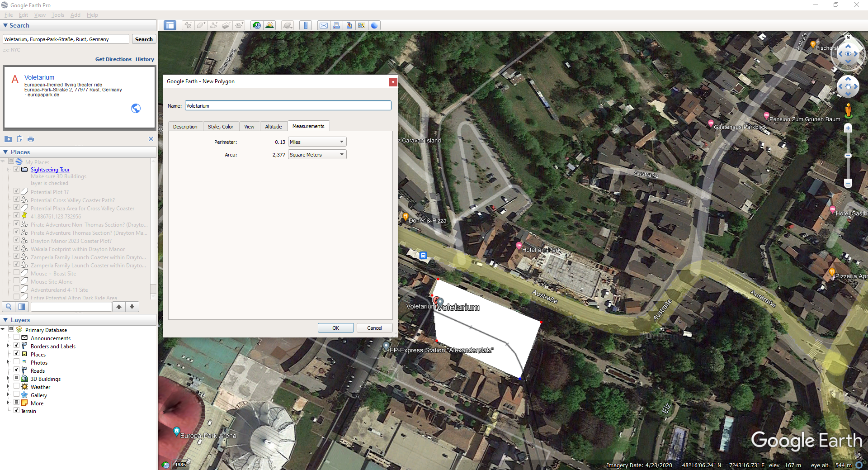Click the polygon Name input field
868x470 pixels.
(288, 105)
